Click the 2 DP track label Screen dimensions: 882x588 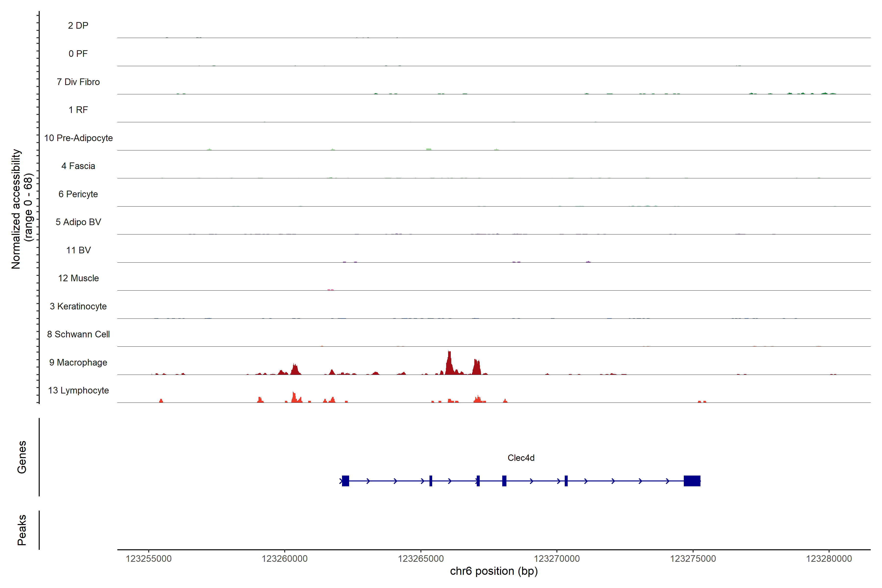[x=78, y=25]
